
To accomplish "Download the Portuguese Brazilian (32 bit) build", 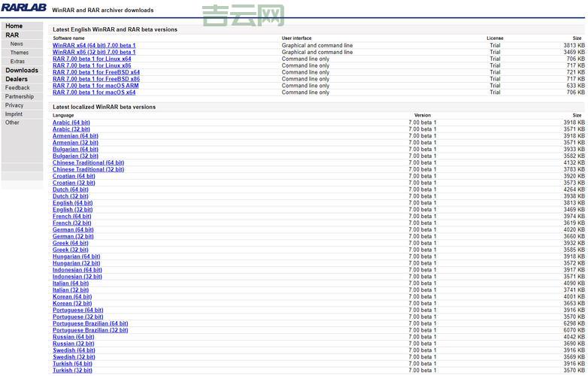I will pyautogui.click(x=90, y=330).
